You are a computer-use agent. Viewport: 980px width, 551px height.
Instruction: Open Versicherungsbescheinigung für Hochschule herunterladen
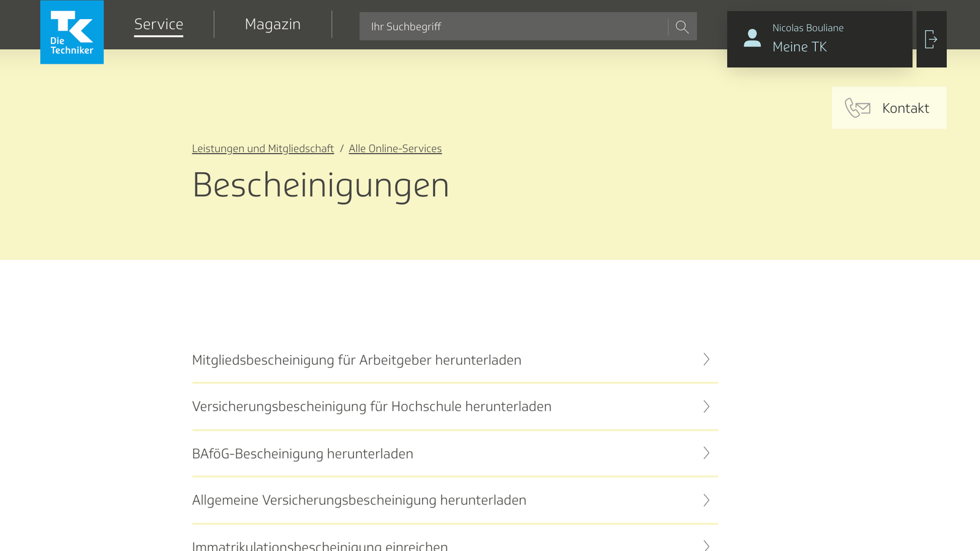(x=454, y=407)
